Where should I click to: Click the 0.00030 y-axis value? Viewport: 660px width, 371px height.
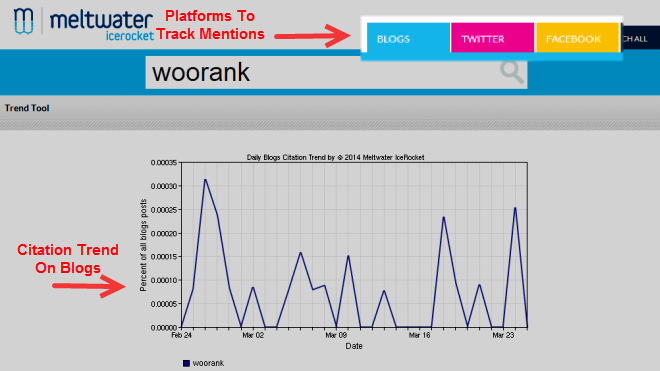164,186
